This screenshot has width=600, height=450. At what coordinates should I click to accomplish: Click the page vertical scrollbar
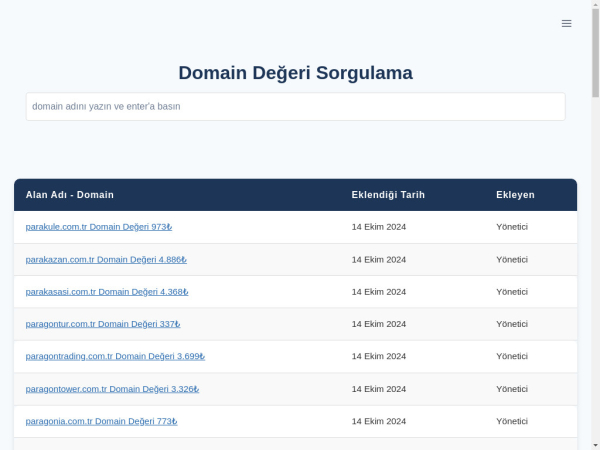click(x=595, y=60)
